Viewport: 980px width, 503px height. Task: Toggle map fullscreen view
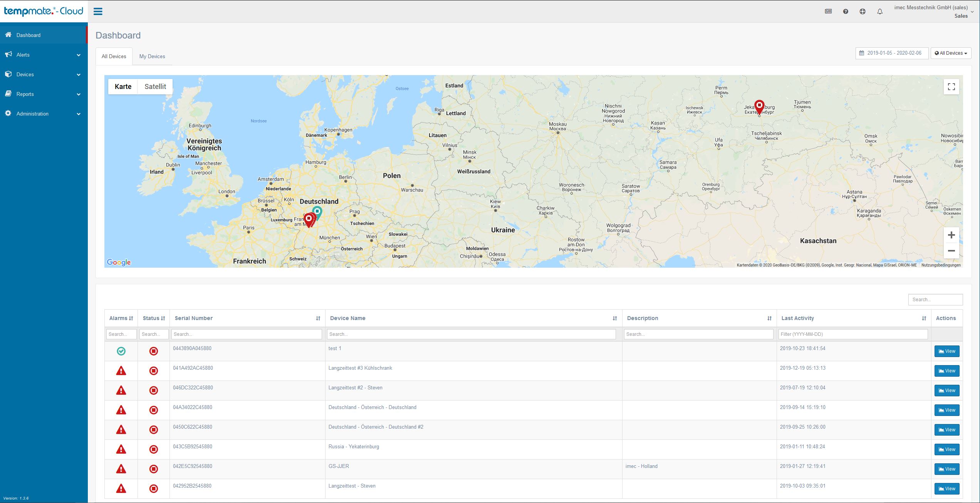pyautogui.click(x=951, y=87)
